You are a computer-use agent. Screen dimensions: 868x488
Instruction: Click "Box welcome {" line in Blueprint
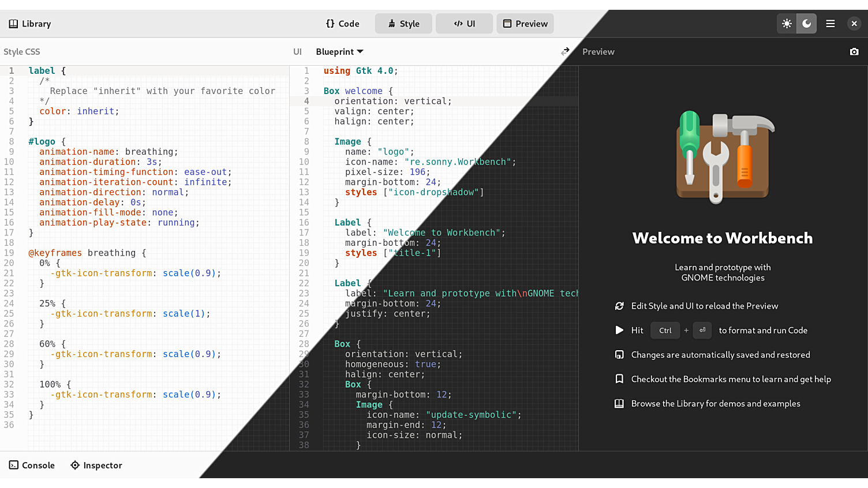[x=358, y=91]
